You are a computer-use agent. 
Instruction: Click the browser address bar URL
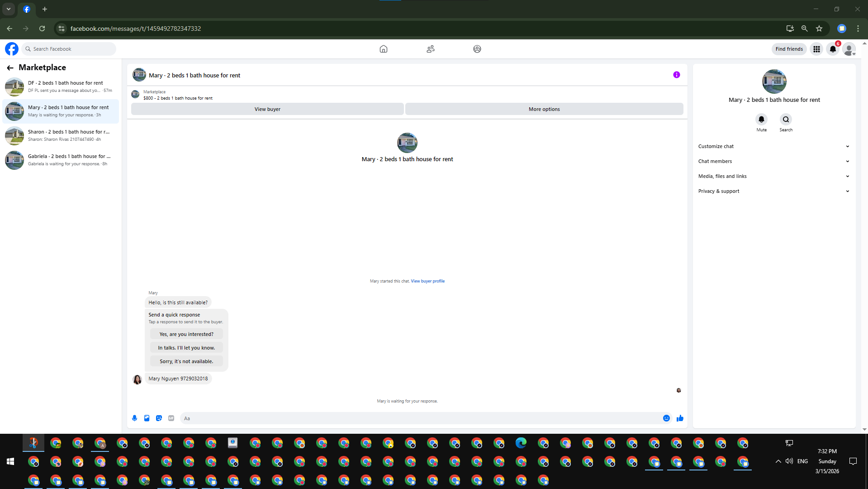tap(136, 29)
